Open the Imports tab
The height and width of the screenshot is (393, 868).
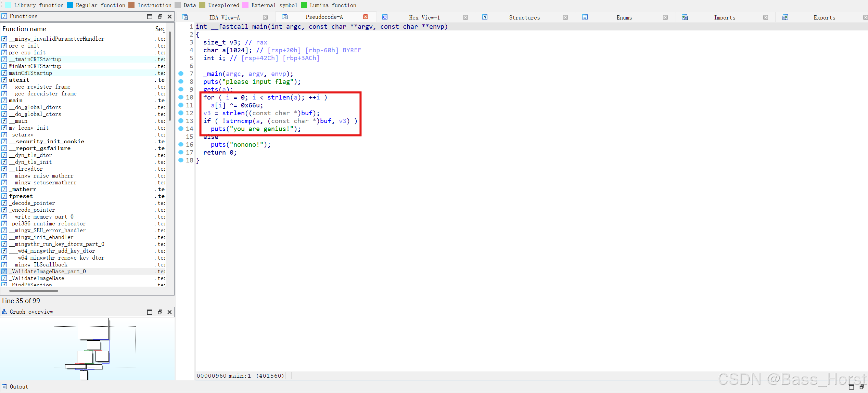tap(724, 17)
